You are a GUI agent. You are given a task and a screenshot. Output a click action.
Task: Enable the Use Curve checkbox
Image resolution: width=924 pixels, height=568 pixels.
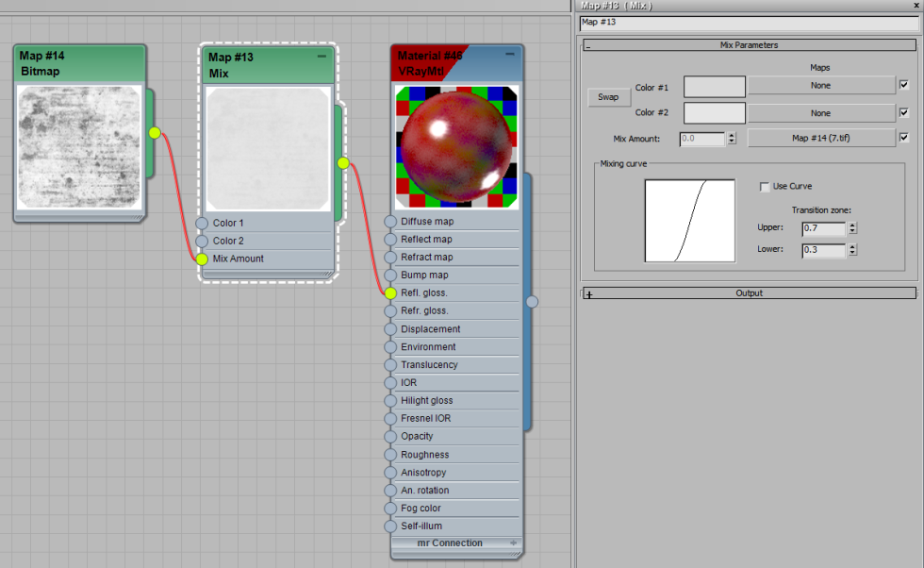pyautogui.click(x=764, y=187)
